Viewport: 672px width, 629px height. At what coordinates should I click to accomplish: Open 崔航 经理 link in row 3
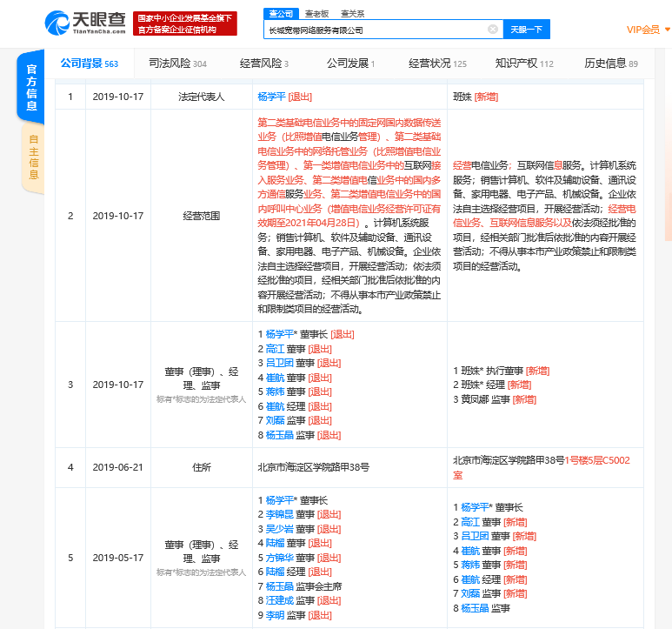coord(275,406)
